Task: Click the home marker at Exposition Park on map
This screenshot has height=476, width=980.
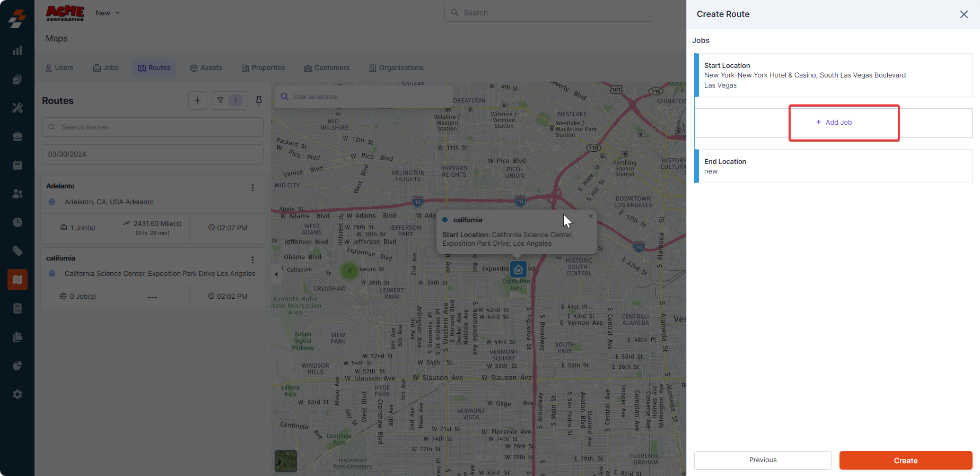Action: pyautogui.click(x=518, y=270)
